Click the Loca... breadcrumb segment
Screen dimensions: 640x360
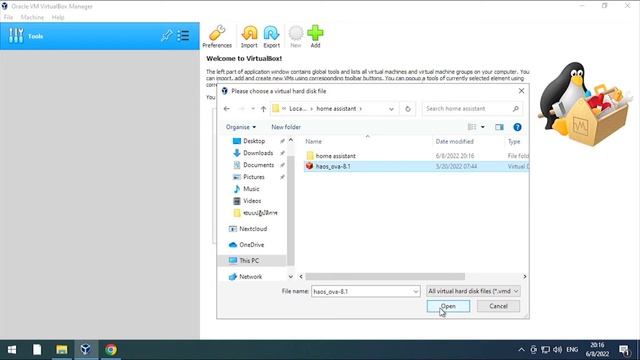point(298,109)
